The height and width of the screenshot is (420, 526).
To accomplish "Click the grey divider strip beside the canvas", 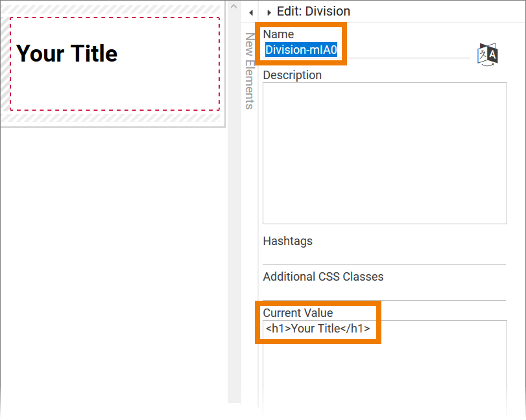I will [x=233, y=259].
